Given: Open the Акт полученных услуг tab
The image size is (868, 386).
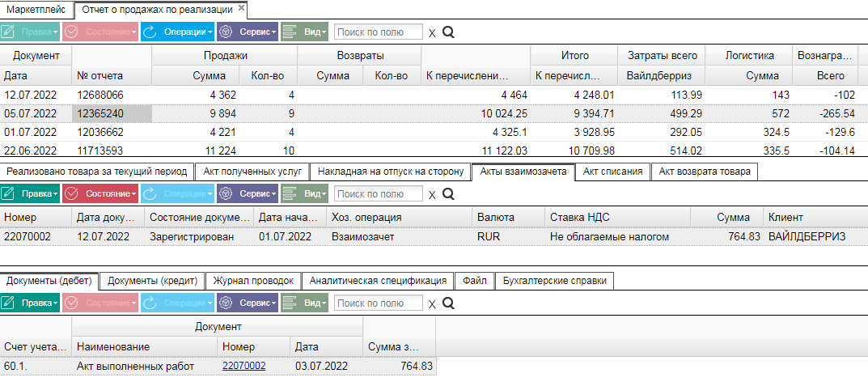Looking at the screenshot, I should [252, 171].
